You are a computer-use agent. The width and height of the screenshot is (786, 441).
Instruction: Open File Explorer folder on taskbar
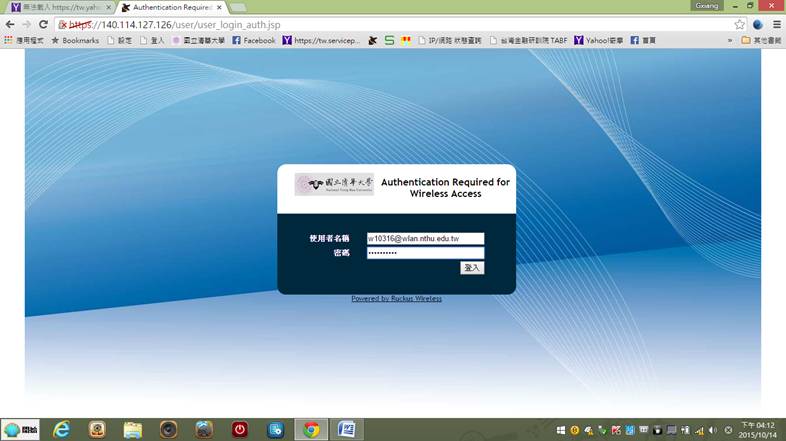133,429
